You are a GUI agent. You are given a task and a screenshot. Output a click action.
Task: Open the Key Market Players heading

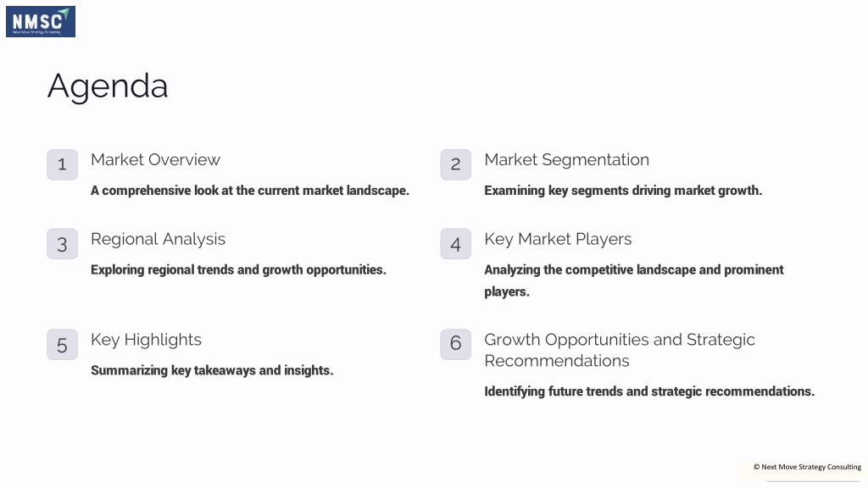coord(558,240)
